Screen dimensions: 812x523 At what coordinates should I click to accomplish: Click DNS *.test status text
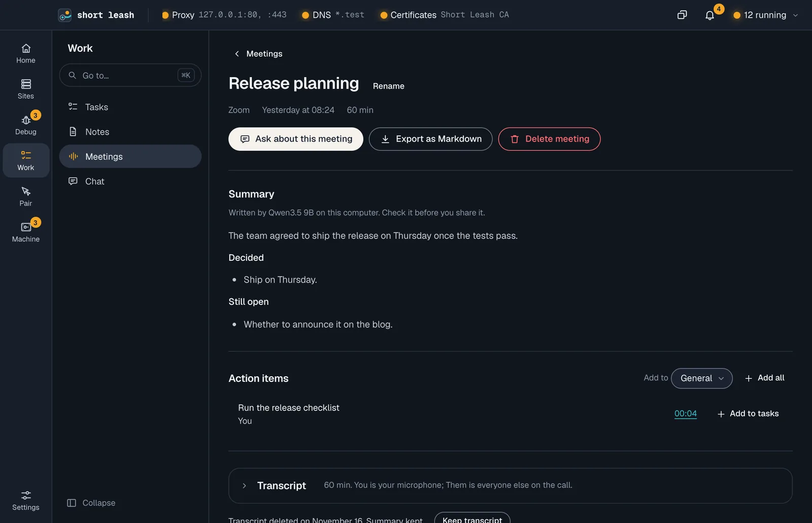point(333,15)
